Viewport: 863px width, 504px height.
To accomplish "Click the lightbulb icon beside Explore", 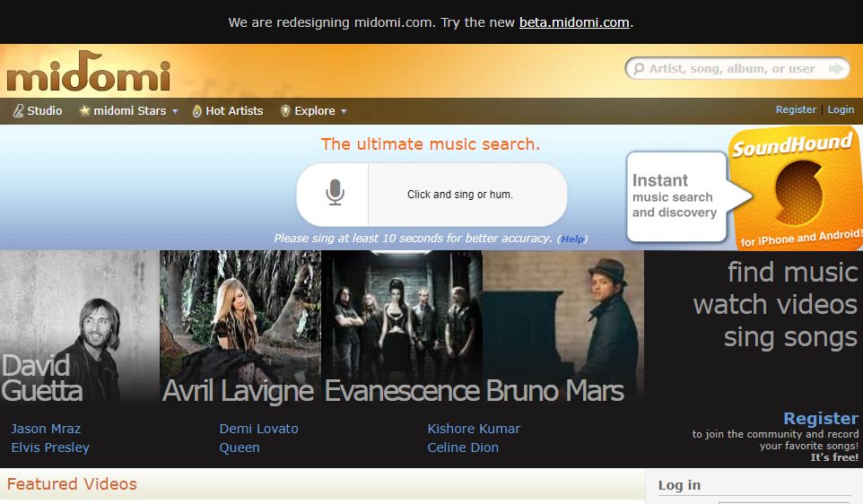I will [x=285, y=110].
